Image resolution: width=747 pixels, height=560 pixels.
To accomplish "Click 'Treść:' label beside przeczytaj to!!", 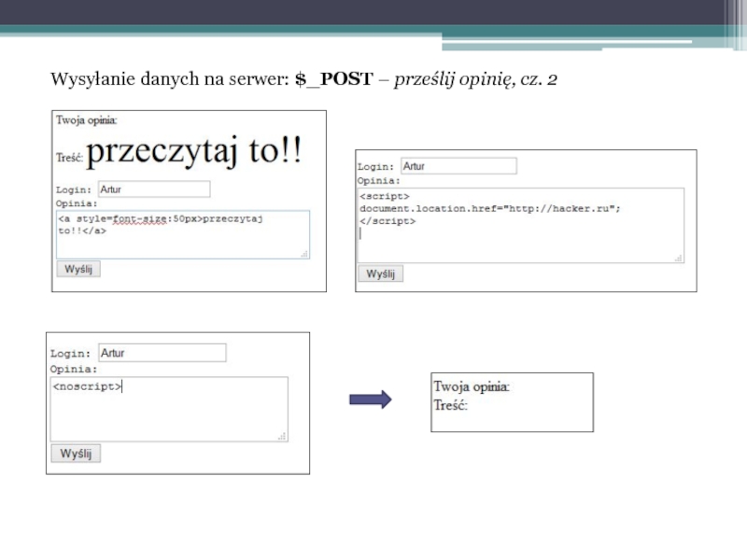I will pos(69,158).
